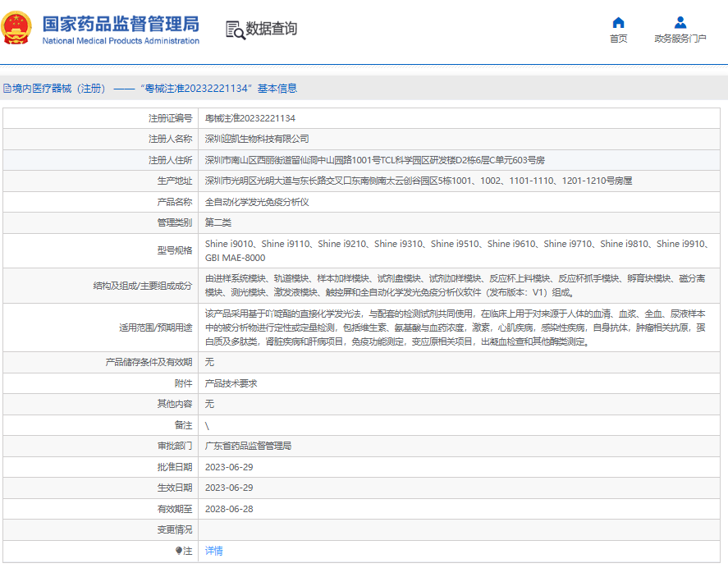The image size is (728, 568).
Task: Click the 生产地址 production address value
Action: [x=419, y=181]
